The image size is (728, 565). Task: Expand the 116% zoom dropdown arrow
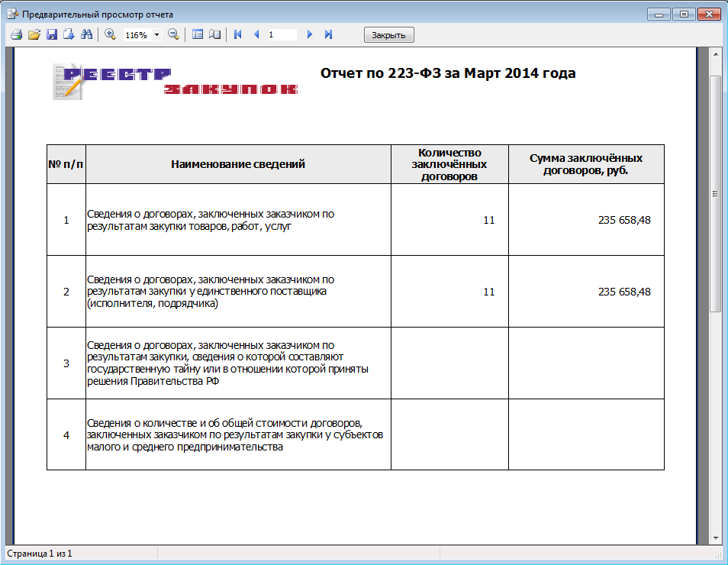(x=157, y=35)
